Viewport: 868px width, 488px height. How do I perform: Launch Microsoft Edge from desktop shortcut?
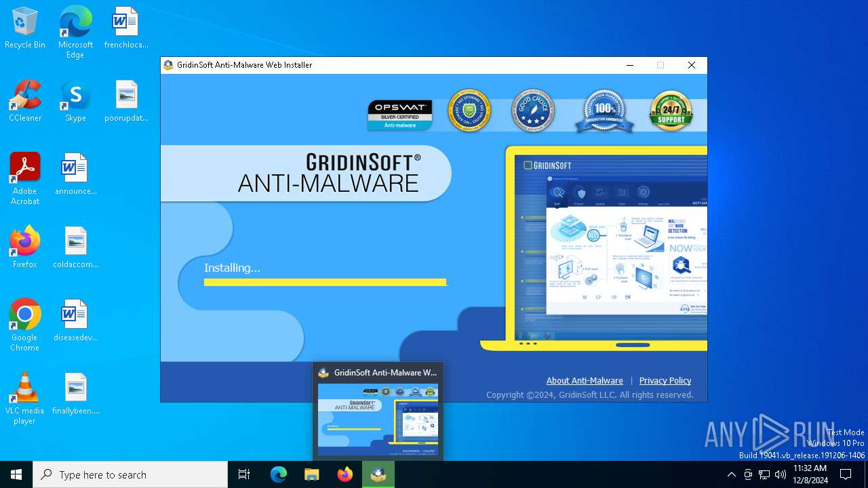coord(75,33)
